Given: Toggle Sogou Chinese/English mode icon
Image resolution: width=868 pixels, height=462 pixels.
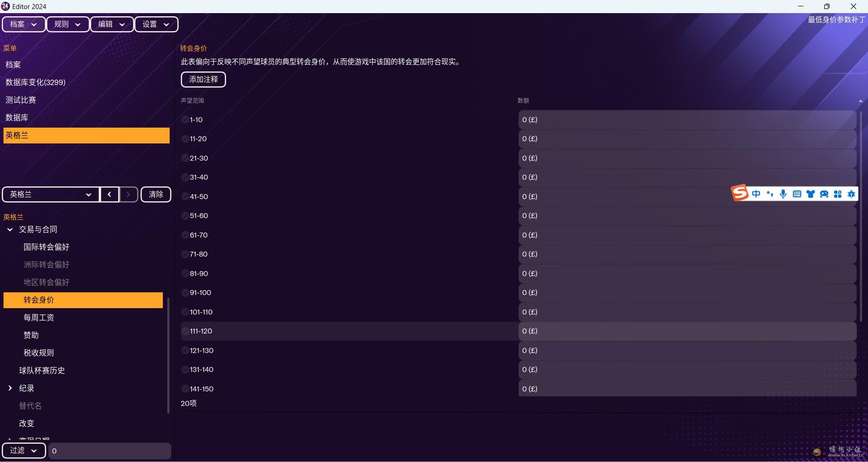Looking at the screenshot, I should (756, 194).
